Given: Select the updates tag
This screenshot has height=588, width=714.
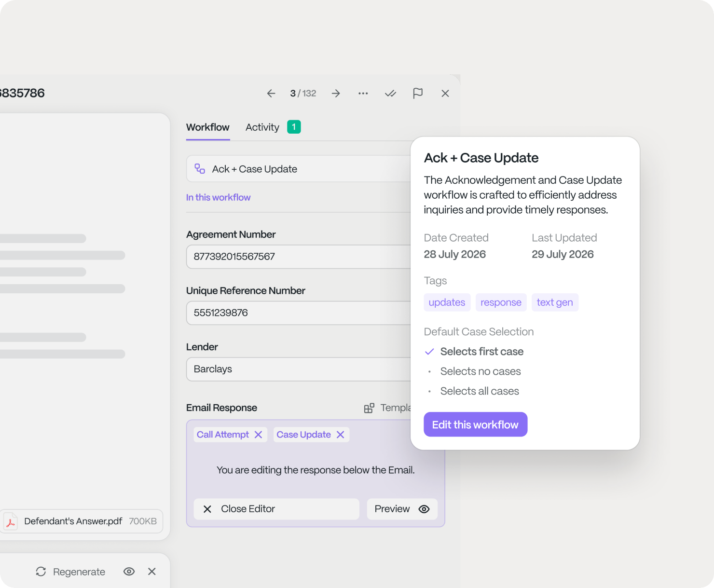Looking at the screenshot, I should click(447, 302).
